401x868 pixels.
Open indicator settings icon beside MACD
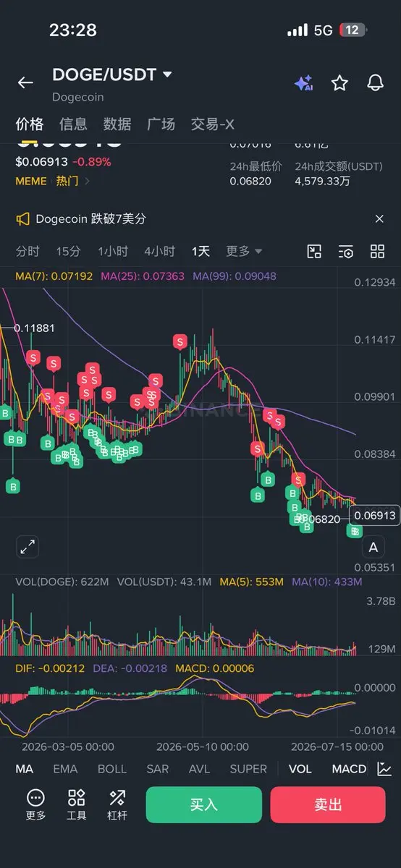point(385,769)
